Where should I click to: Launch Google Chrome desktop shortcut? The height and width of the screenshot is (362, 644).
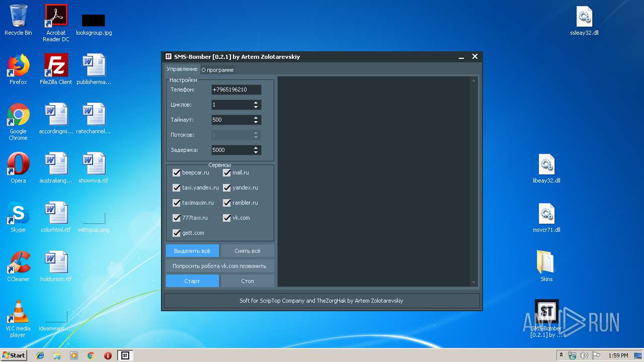(x=18, y=122)
